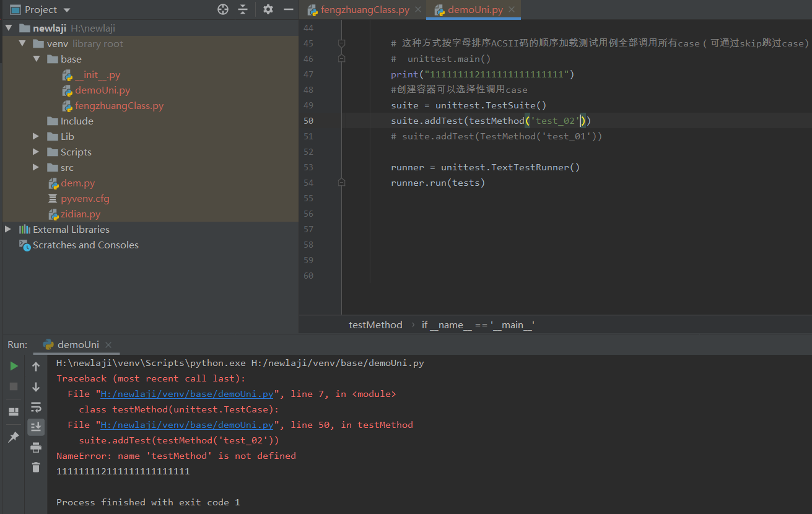The width and height of the screenshot is (812, 514).
Task: Click NameError message in console
Action: [176, 456]
